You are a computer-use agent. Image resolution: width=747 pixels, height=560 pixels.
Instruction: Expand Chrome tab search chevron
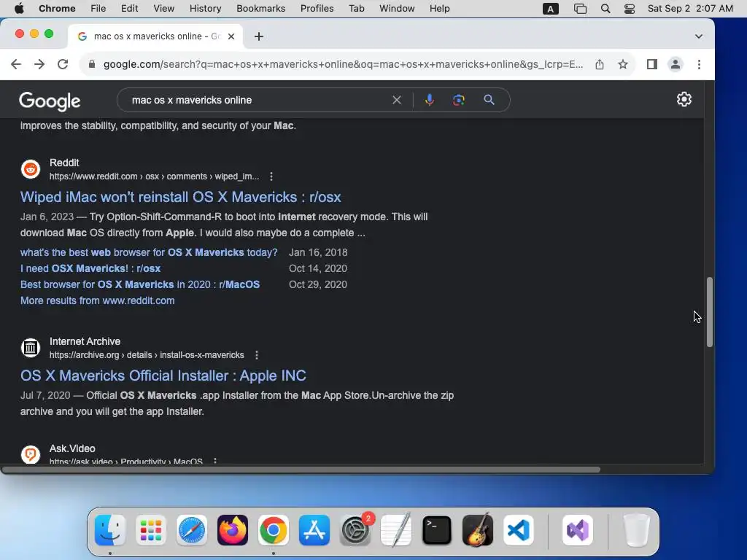pos(698,36)
